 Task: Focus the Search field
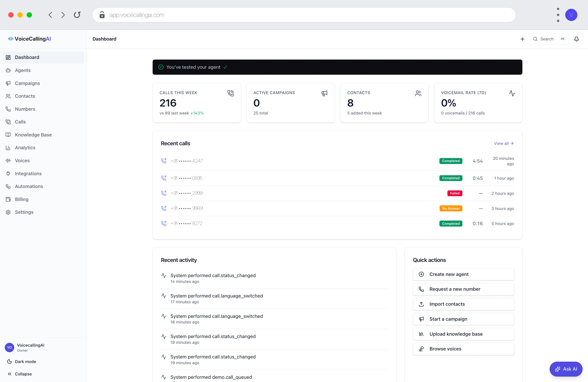(549, 39)
